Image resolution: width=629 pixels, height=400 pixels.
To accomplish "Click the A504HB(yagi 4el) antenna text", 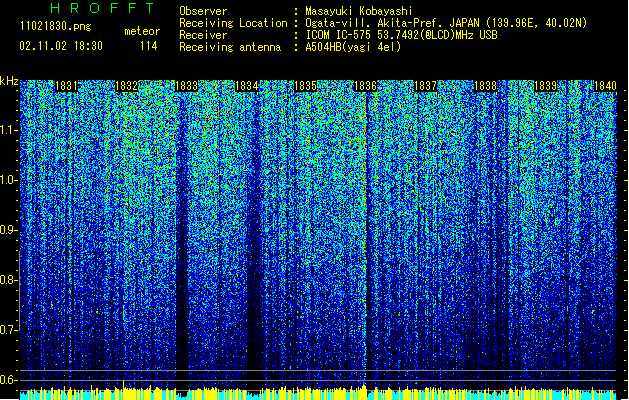I will tap(353, 47).
